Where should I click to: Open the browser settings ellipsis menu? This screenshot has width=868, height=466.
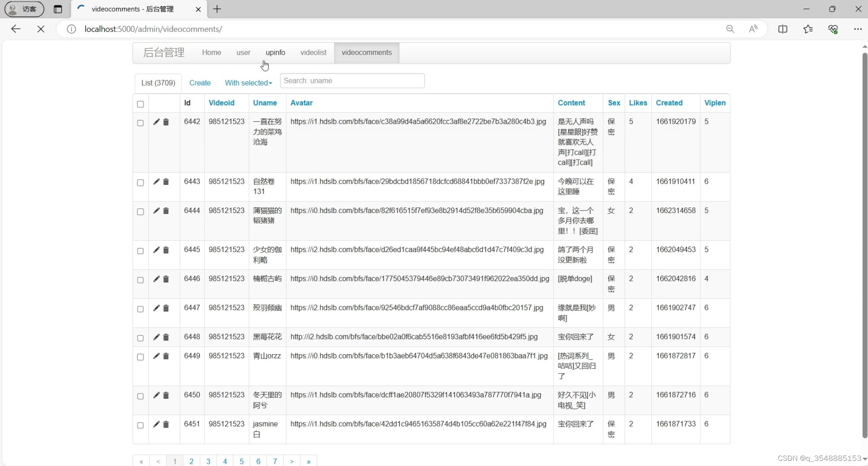858,29
